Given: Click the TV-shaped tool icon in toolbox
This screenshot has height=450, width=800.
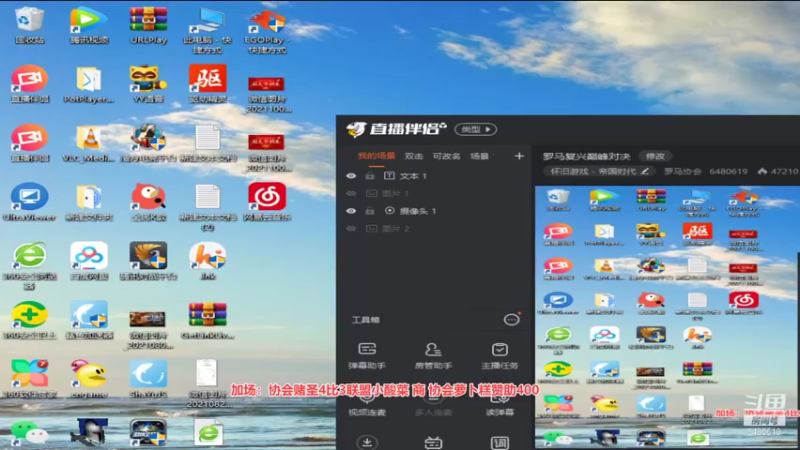Looking at the screenshot, I should click(433, 442).
